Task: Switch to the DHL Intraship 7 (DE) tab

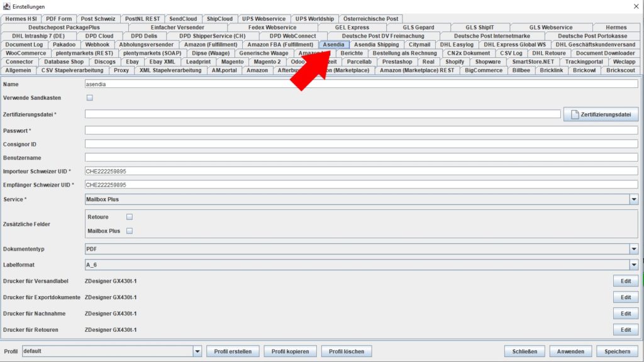Action: coord(38,36)
